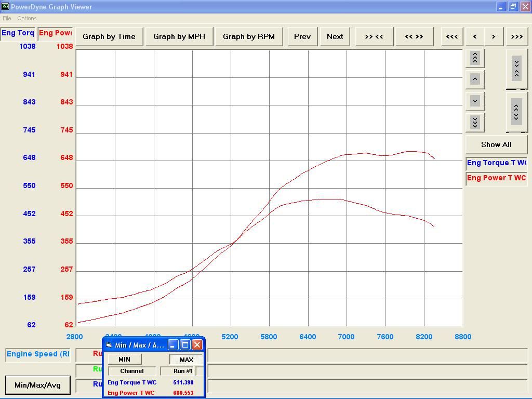Toggle the MAX mode in Min/Max window
532x399 pixels.
point(186,360)
